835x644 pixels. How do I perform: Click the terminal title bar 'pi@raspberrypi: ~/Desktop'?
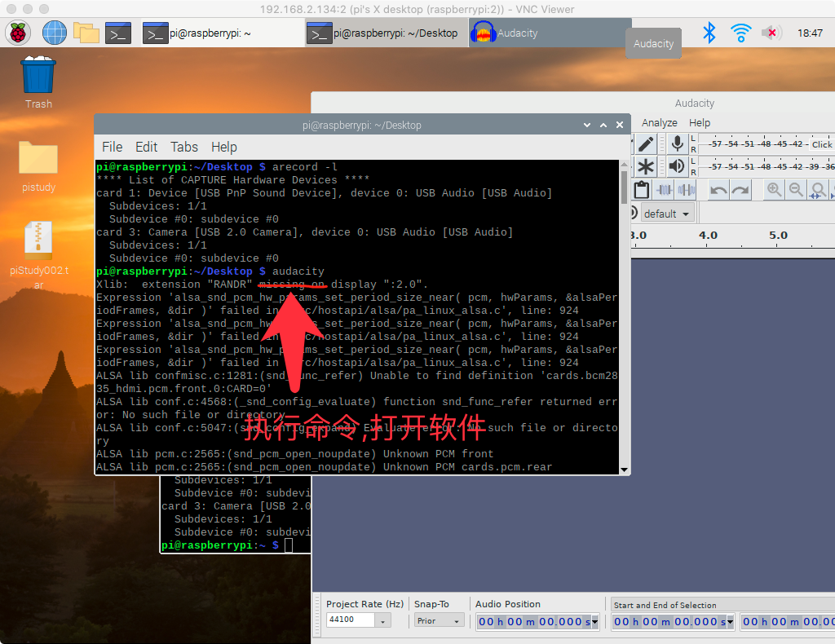pyautogui.click(x=361, y=125)
